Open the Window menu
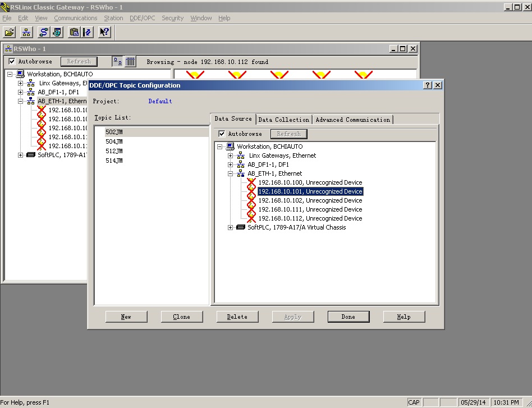Image resolution: width=532 pixels, height=408 pixels. [x=201, y=18]
